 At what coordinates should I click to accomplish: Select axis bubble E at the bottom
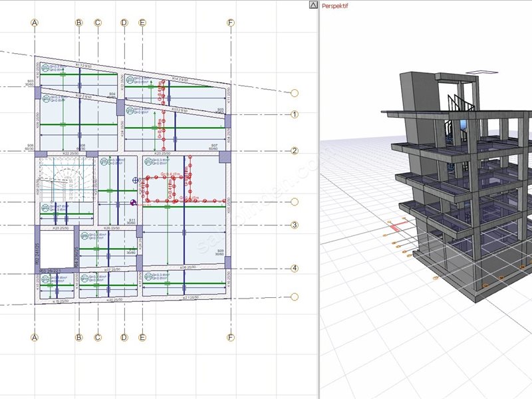[142, 337]
